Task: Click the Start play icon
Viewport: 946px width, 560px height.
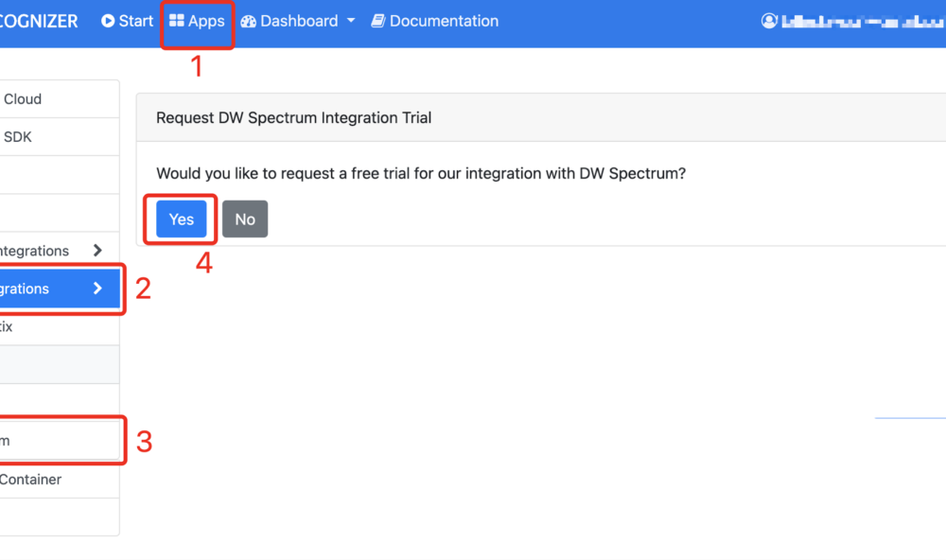Action: coord(108,21)
